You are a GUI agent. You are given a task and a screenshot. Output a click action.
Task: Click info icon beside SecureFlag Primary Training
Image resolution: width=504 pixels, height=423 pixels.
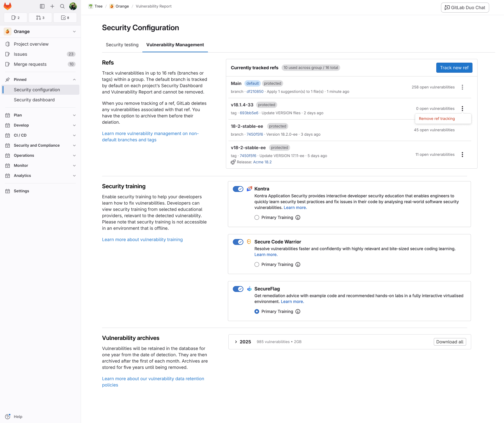298,312
